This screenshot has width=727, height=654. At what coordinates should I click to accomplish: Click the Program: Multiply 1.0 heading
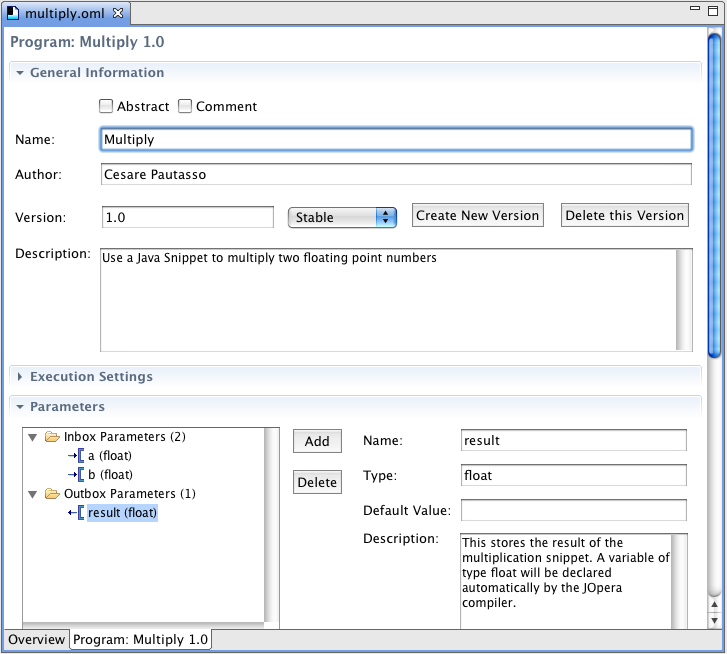[87, 42]
